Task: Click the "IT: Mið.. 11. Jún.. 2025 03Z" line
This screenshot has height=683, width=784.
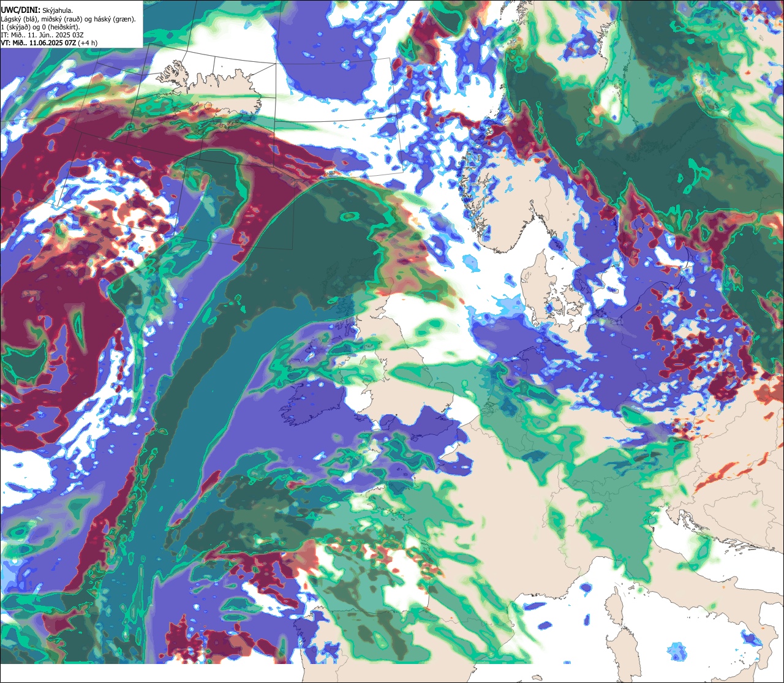Action: [x=42, y=35]
